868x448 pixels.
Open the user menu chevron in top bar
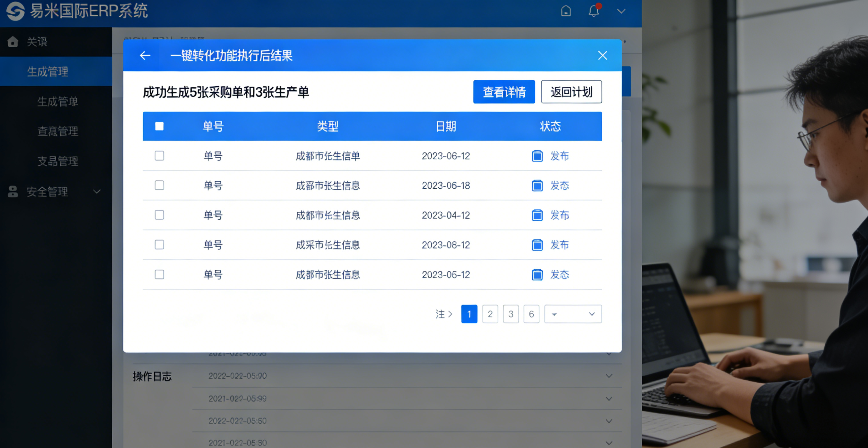(x=621, y=11)
